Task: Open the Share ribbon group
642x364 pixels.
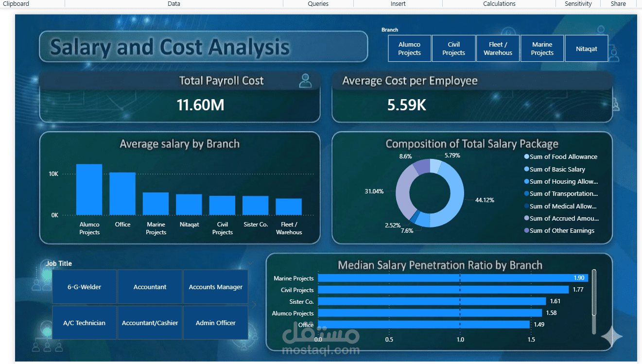Action: click(618, 3)
